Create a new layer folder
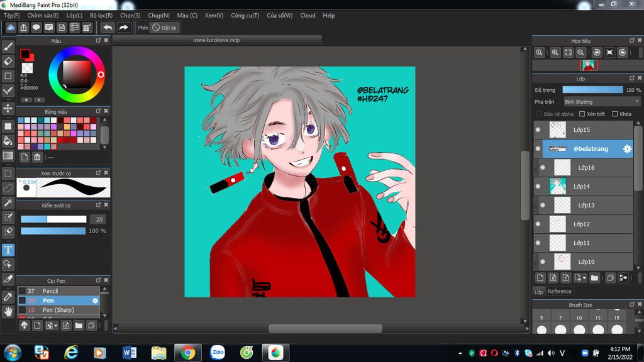This screenshot has width=644, height=362. coord(594,278)
